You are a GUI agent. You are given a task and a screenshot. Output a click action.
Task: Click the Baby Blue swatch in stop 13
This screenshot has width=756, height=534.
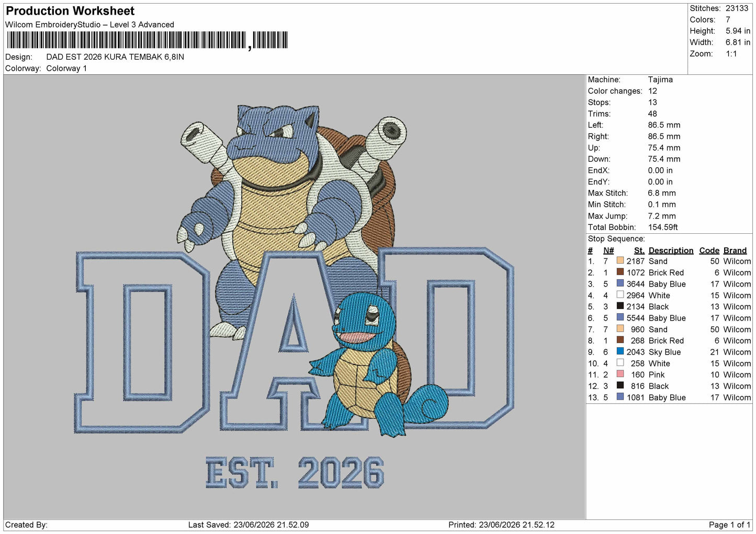pos(620,397)
